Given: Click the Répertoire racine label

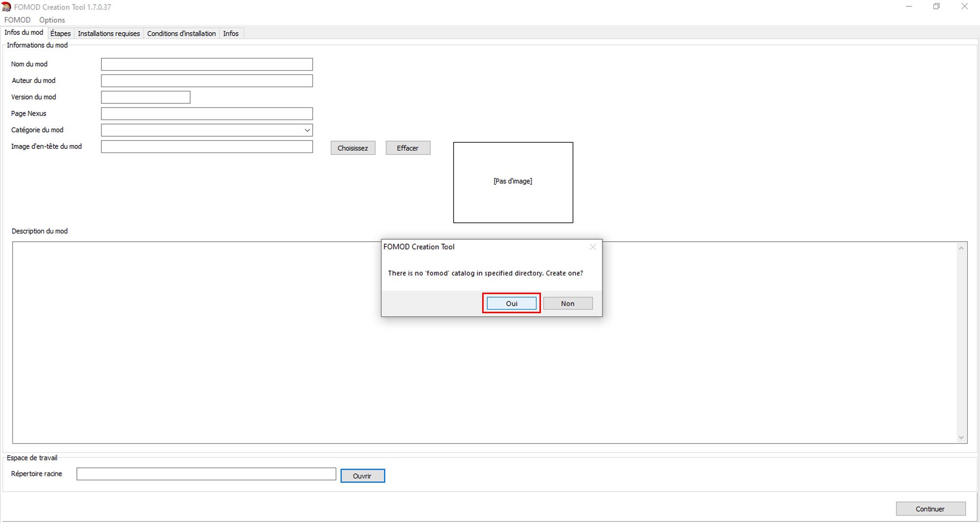Looking at the screenshot, I should pyautogui.click(x=37, y=473).
